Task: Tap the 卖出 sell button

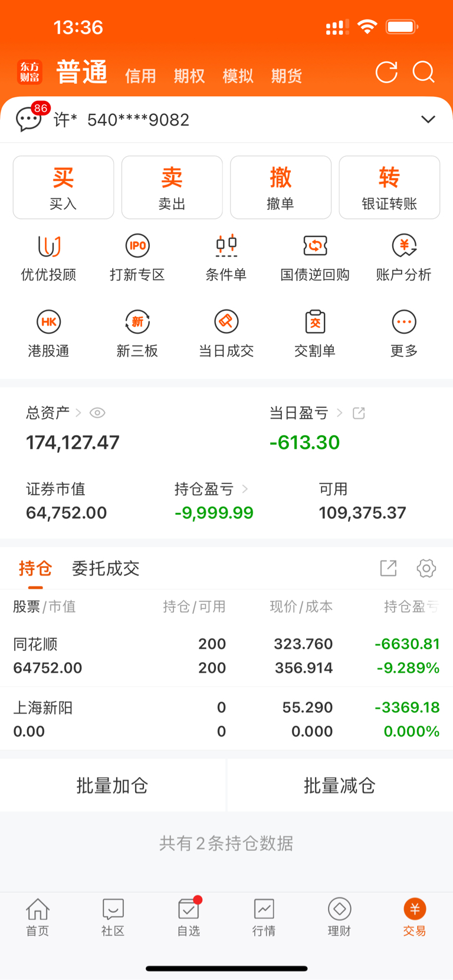Action: 172,188
